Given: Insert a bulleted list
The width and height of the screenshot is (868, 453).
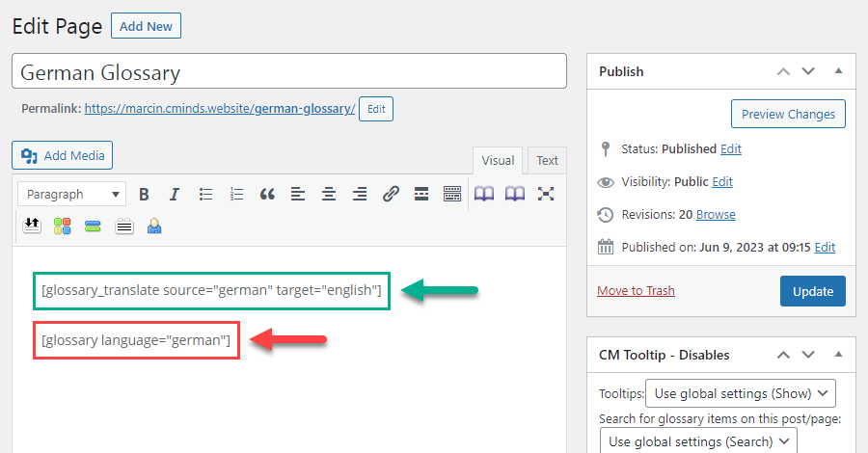Looking at the screenshot, I should click(x=206, y=194).
